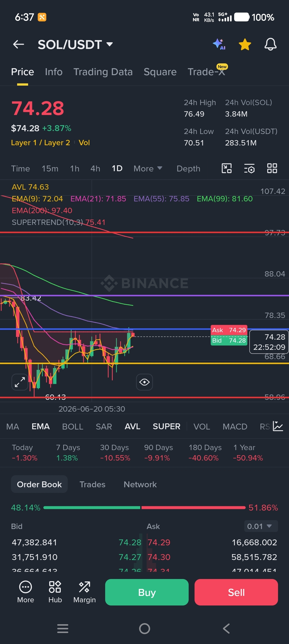Tap bid price 74.28 in order book
The width and height of the screenshot is (289, 644).
tap(130, 542)
